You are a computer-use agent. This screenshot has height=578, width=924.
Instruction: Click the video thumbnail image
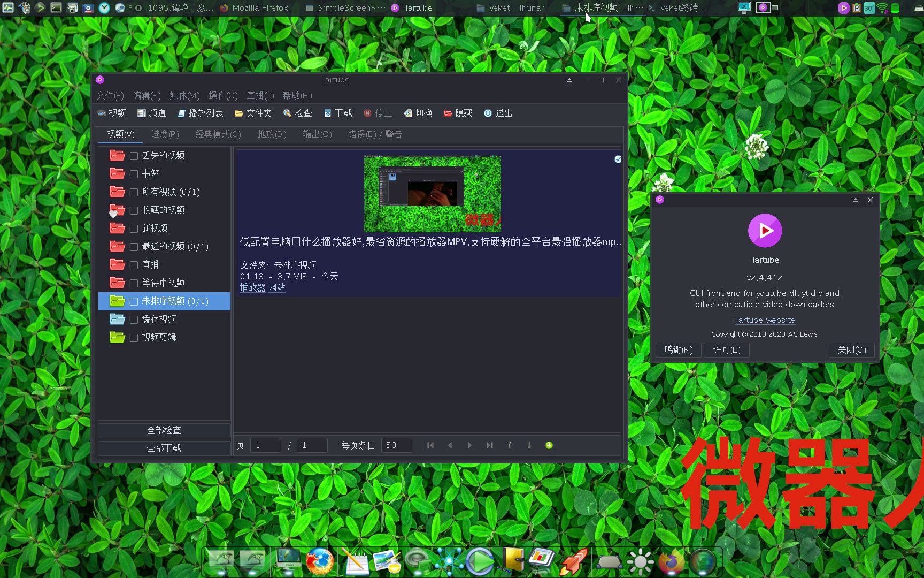click(432, 194)
